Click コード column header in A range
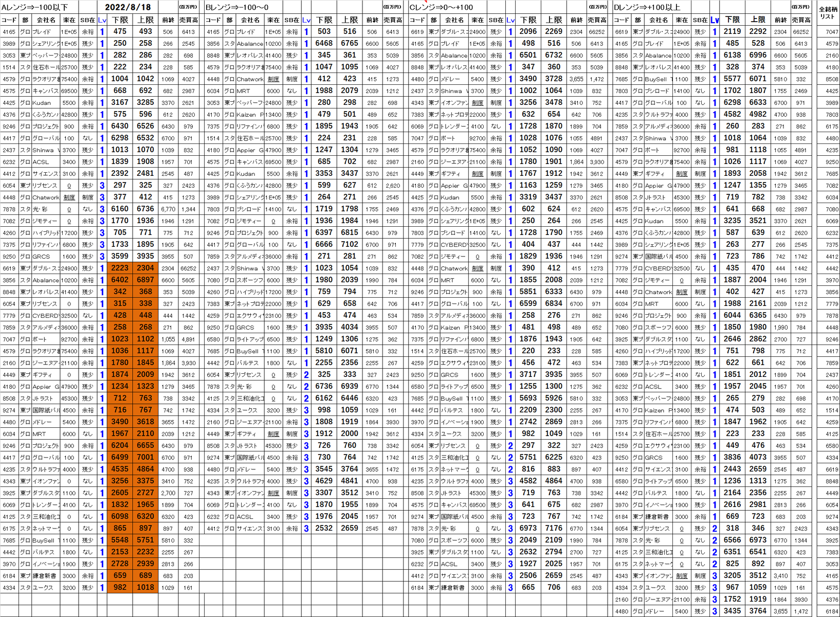The image size is (840, 617). coord(9,20)
